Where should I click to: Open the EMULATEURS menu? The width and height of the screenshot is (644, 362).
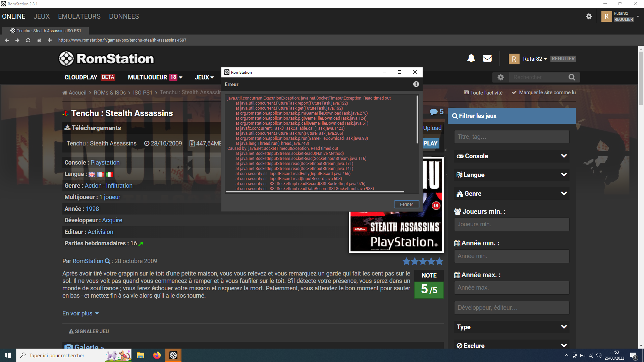79,16
